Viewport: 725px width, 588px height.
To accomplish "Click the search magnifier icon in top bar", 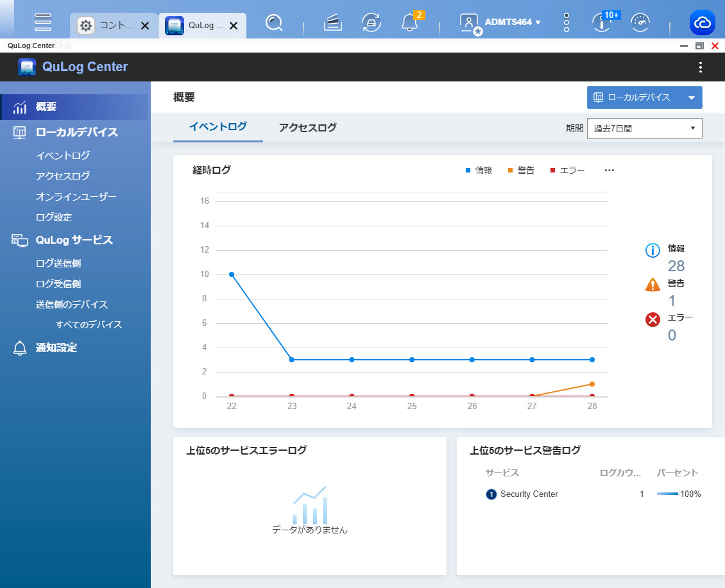I will [x=274, y=22].
